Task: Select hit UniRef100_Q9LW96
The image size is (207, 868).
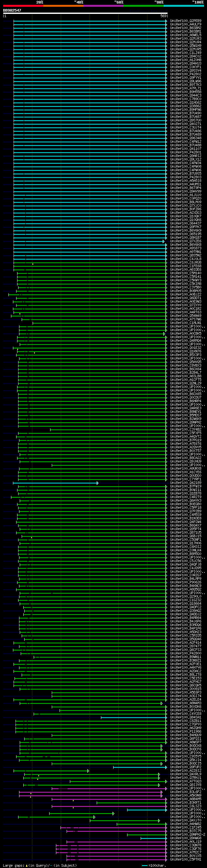Action: (x=186, y=81)
